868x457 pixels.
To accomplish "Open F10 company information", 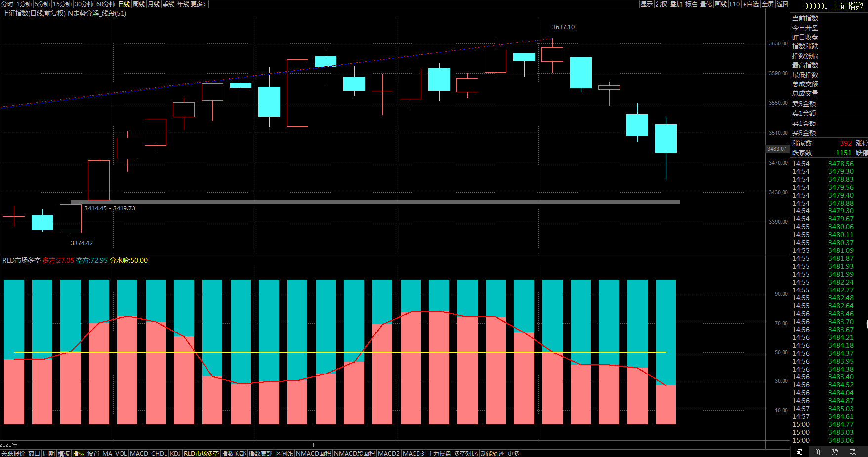I will [735, 4].
